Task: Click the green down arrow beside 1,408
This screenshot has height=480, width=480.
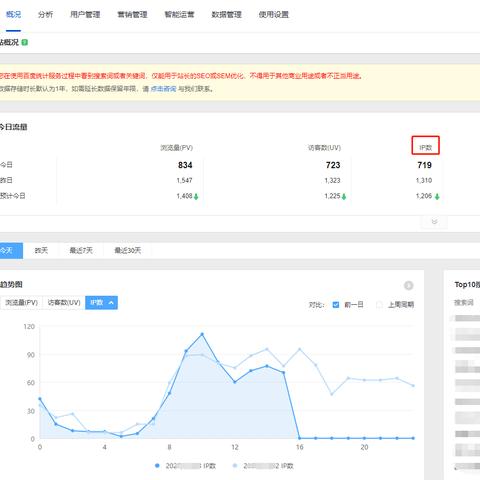Action: [196, 197]
